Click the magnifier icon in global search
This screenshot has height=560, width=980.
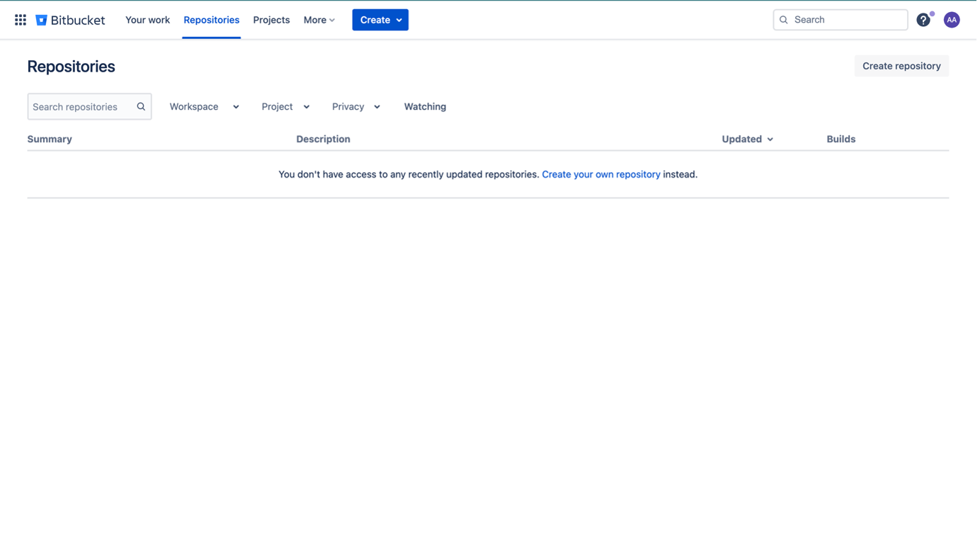[x=784, y=20]
